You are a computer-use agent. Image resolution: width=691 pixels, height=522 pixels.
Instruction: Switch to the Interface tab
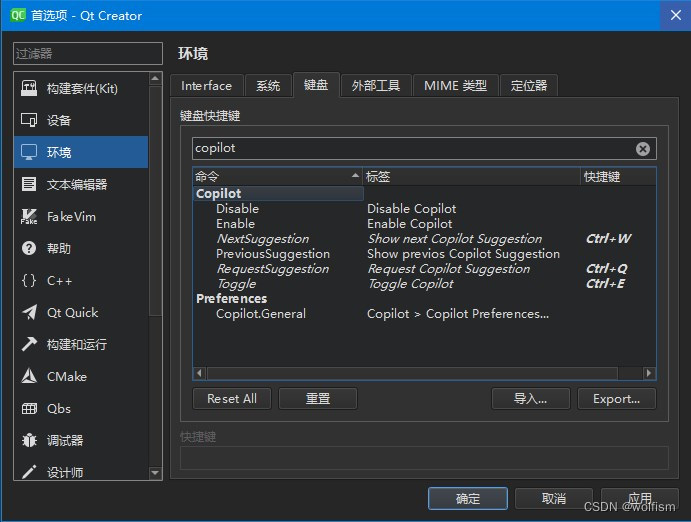coord(206,85)
